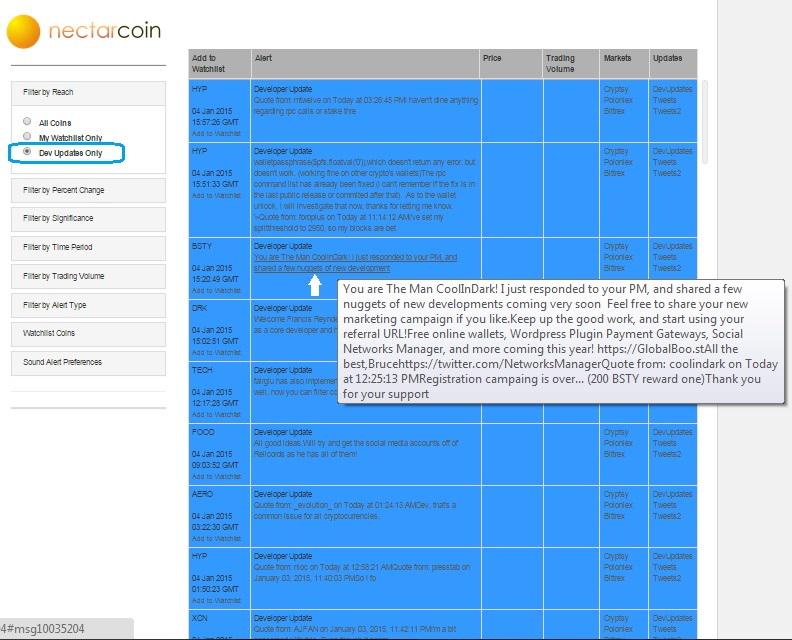Open DevUpdates for HYP 15:57:26 row

[x=672, y=89]
